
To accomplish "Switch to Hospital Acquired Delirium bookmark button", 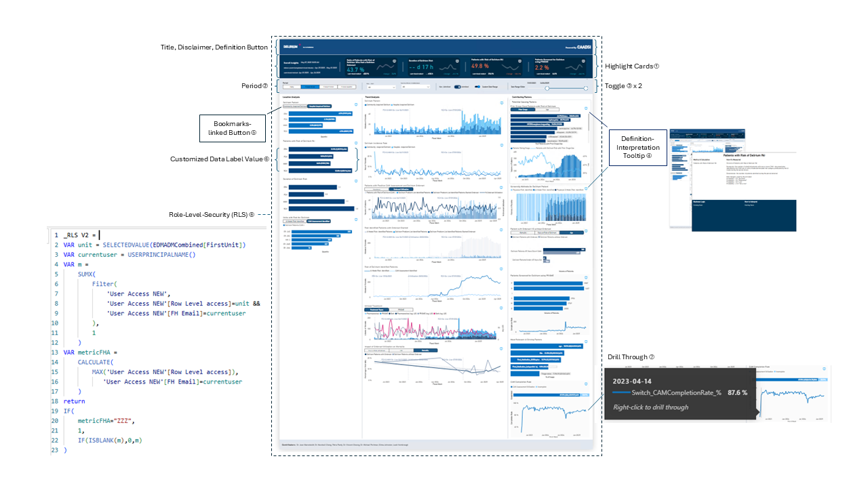I will pos(319,106).
